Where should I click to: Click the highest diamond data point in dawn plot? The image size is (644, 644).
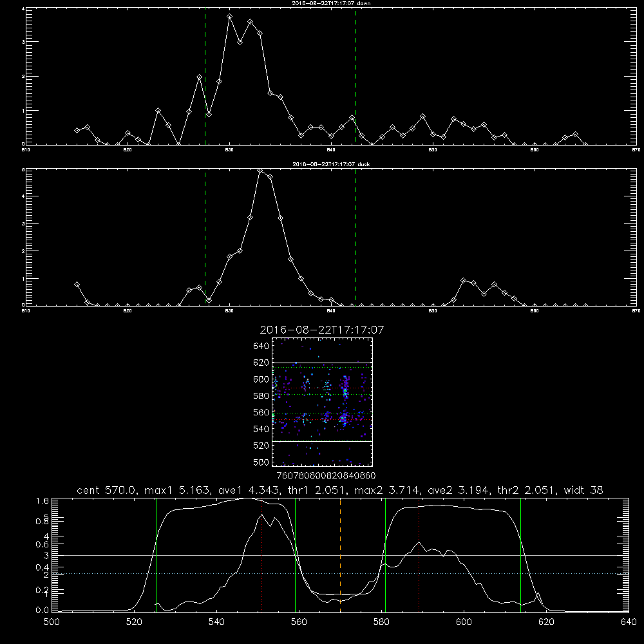(x=230, y=17)
